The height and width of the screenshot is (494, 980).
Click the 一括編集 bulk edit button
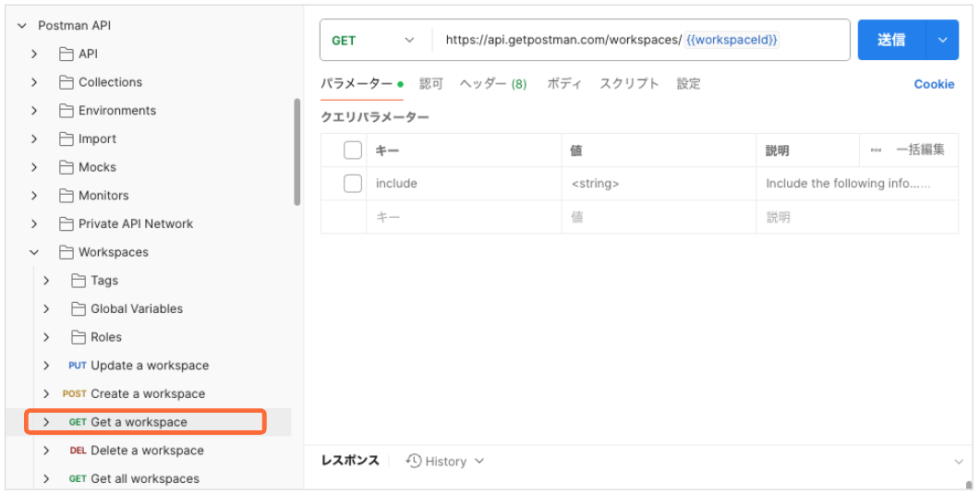(920, 150)
